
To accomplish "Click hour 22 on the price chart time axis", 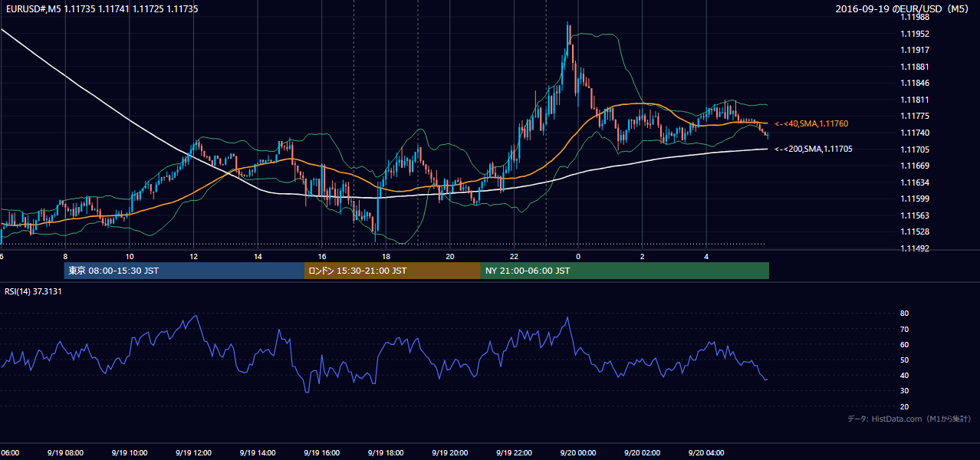I will (x=514, y=256).
